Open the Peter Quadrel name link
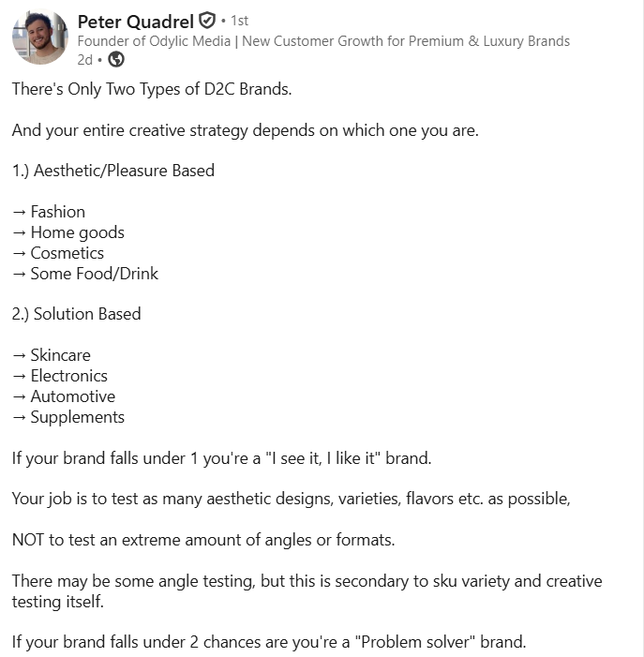Viewport: 644px width, 657px height. 135,22
